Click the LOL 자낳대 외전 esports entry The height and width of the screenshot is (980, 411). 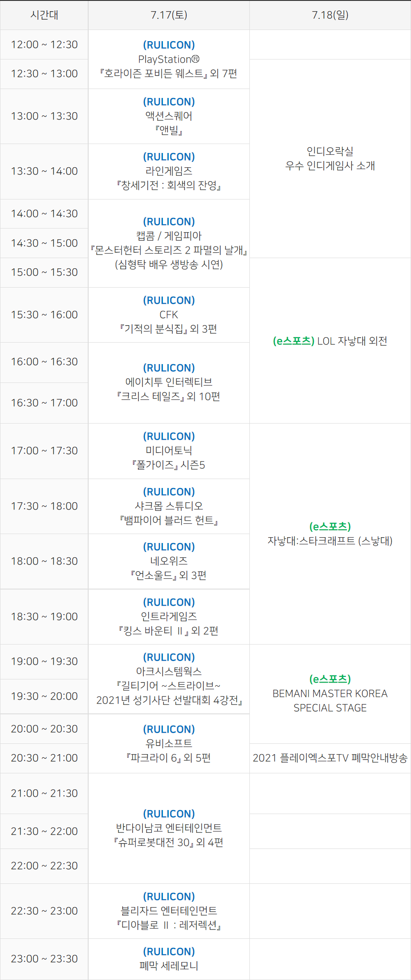[x=330, y=341]
